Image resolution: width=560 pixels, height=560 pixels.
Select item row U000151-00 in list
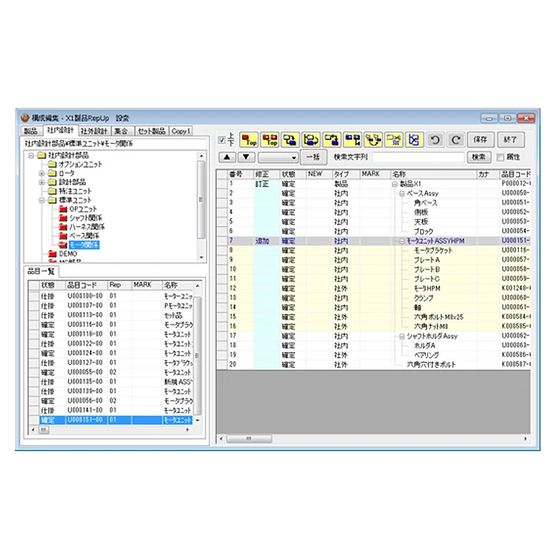[x=111, y=420]
